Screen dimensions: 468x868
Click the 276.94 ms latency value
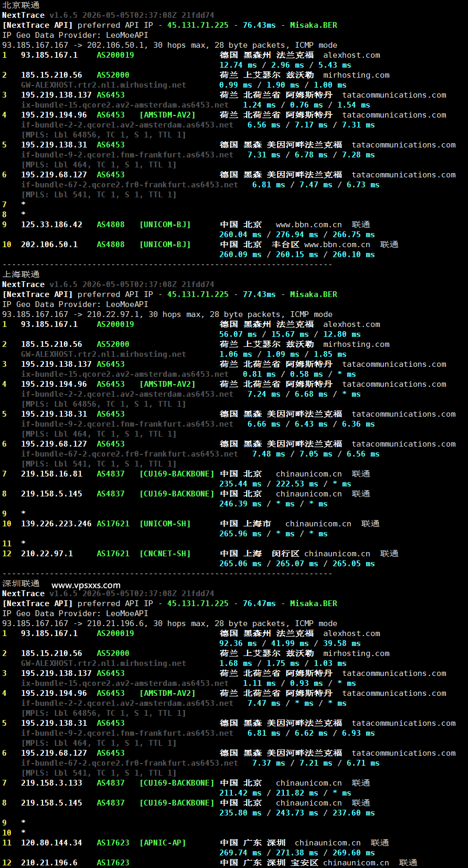coord(297,235)
